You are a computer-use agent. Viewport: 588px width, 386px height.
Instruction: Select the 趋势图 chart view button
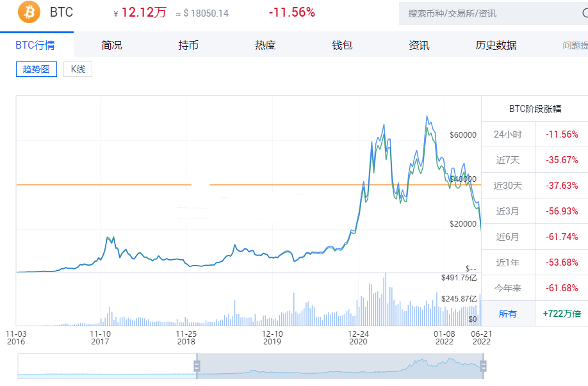point(37,69)
